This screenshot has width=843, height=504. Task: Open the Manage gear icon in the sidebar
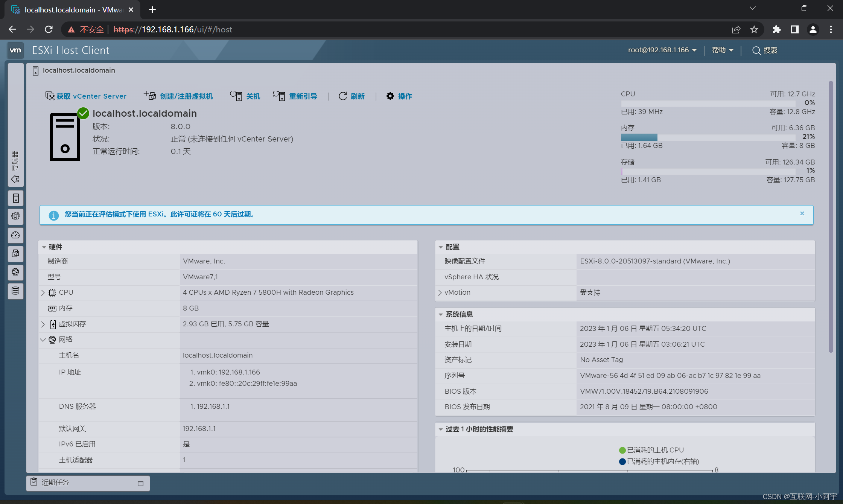tap(15, 216)
